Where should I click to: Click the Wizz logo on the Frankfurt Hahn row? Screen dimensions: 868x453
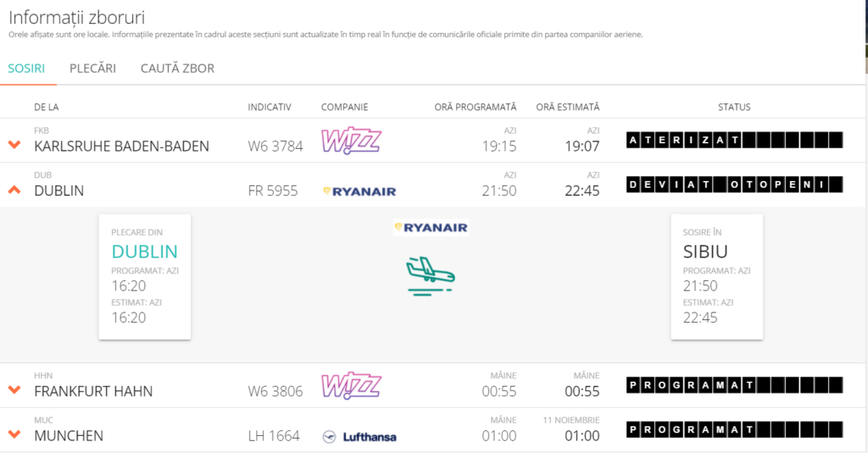point(351,386)
